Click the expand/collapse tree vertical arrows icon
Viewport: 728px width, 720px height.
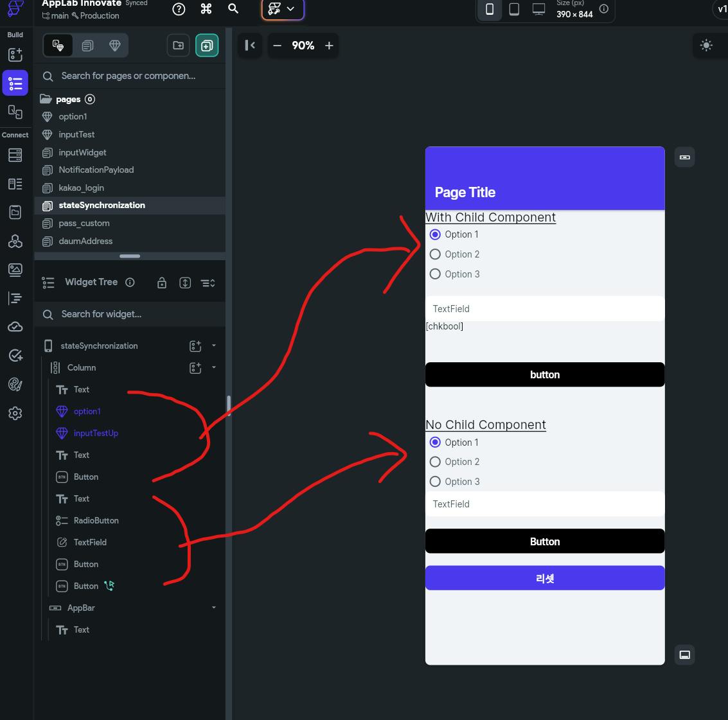coord(185,283)
